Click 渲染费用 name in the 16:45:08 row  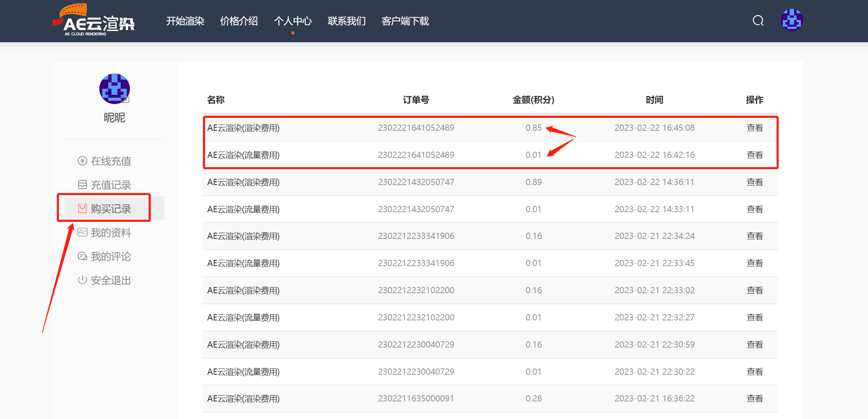point(243,128)
